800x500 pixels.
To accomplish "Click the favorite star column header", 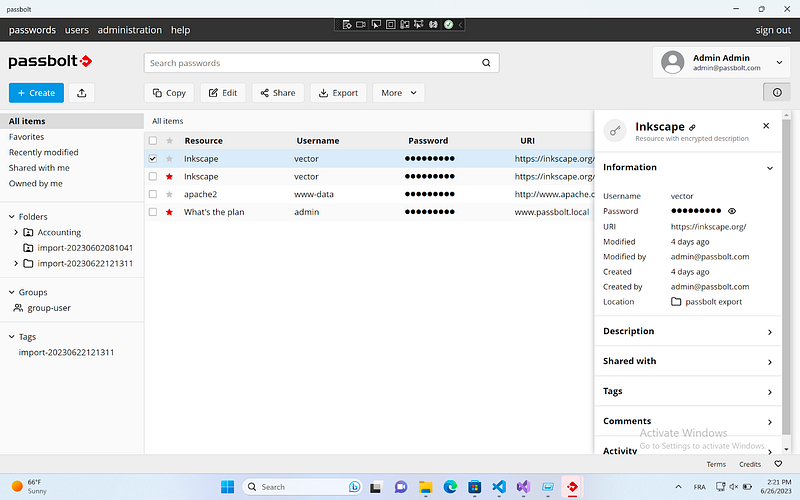I will (169, 141).
